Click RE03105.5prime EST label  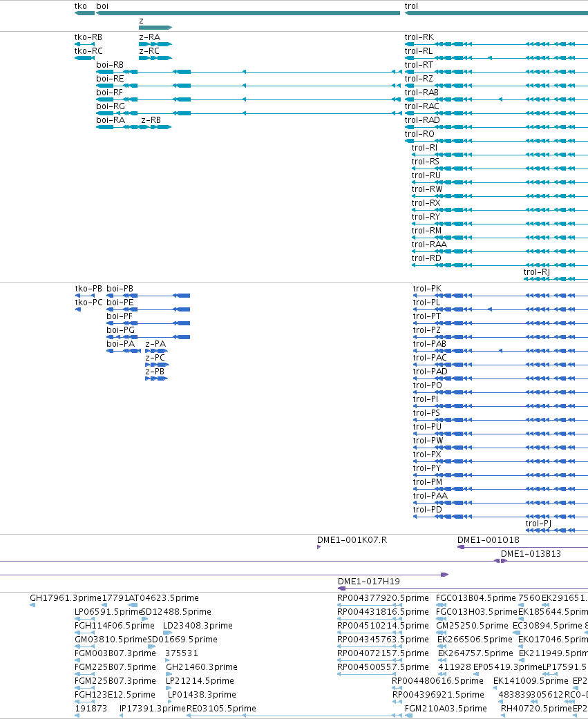click(x=221, y=709)
